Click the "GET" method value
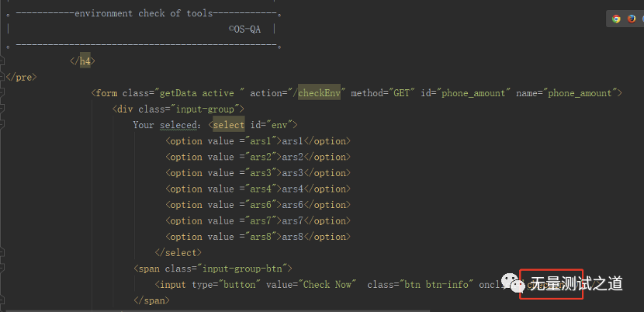Image resolution: width=644 pixels, height=312 pixels. pyautogui.click(x=402, y=93)
